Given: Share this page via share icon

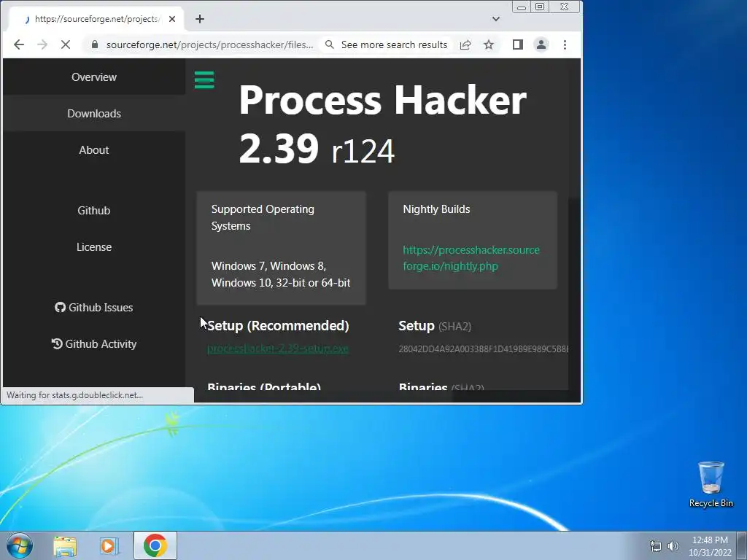Looking at the screenshot, I should [x=465, y=44].
